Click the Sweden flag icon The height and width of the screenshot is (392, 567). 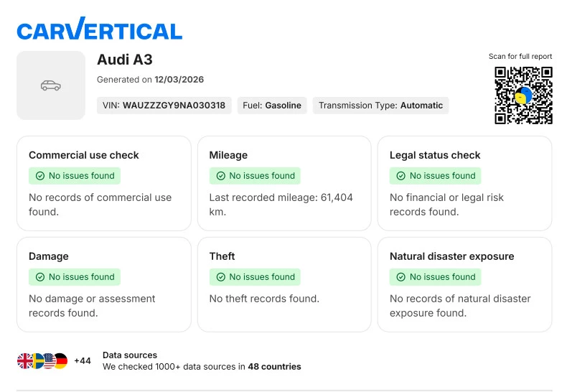(x=37, y=361)
